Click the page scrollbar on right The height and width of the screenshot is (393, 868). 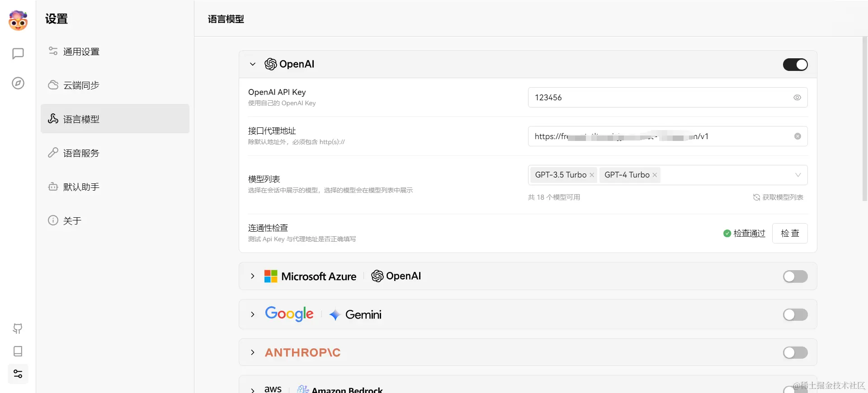click(865, 120)
